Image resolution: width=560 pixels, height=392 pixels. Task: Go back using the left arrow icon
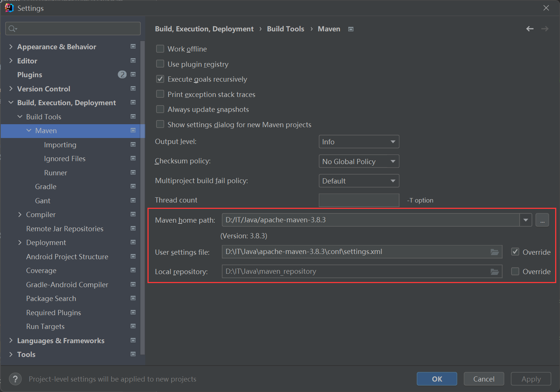click(530, 29)
